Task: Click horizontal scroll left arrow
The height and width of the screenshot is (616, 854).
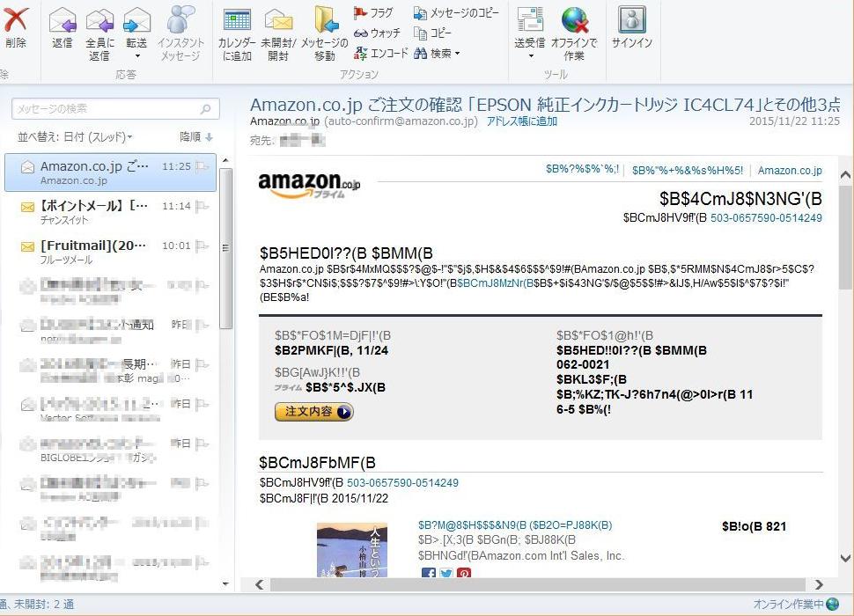Action: [x=259, y=584]
